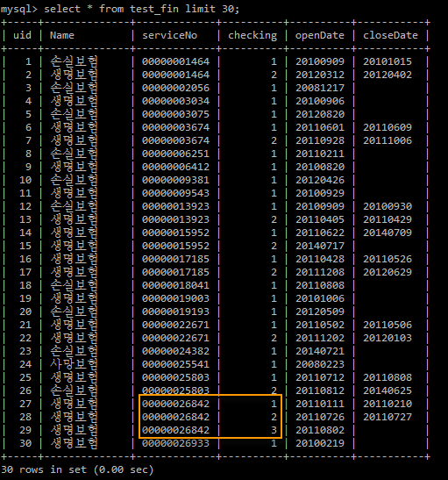Viewport: 448px width, 480px height.
Task: Click the uid value 30
Action: click(x=25, y=443)
